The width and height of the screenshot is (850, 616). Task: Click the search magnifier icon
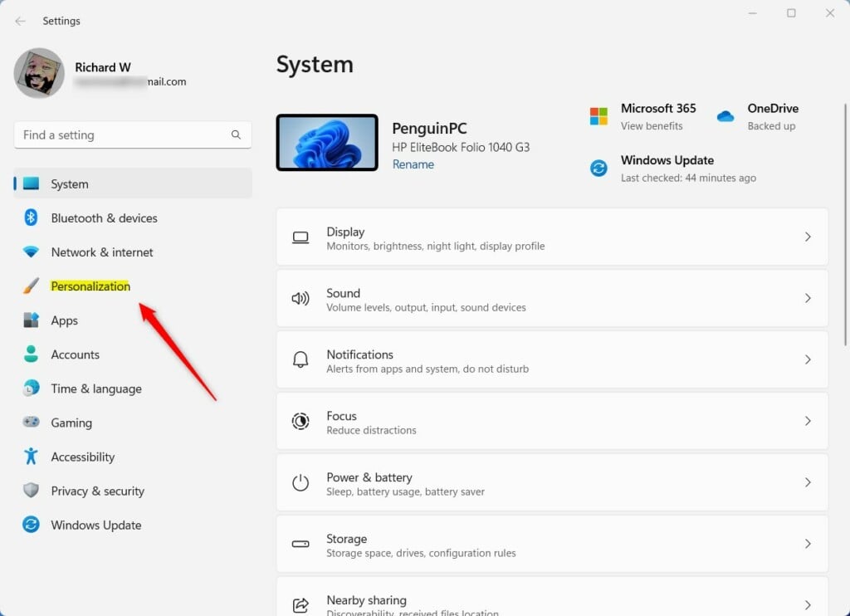point(236,134)
